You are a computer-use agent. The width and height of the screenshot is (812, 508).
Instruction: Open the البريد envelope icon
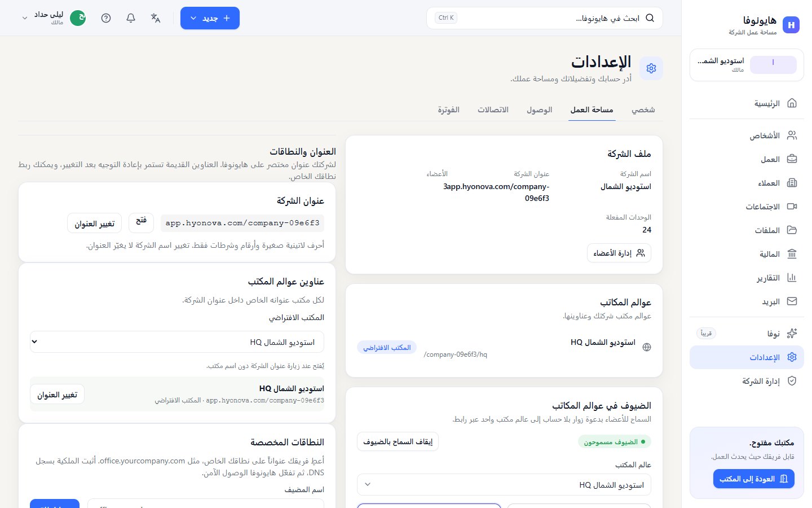792,301
